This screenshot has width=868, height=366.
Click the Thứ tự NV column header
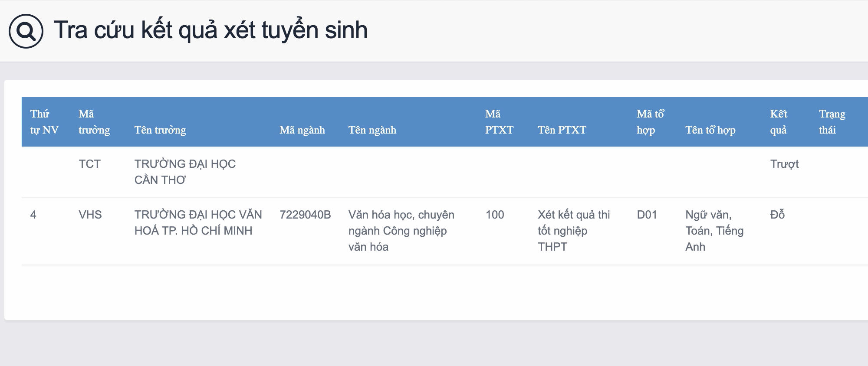[x=44, y=122]
